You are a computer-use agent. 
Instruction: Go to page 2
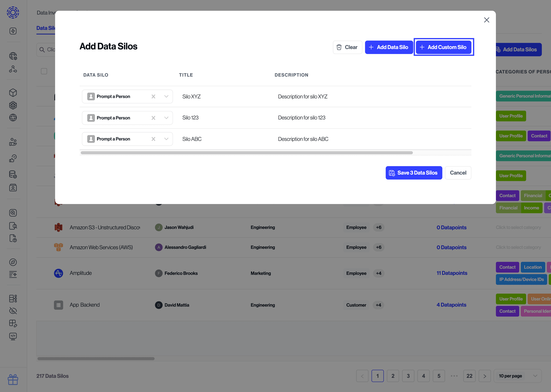coord(393,376)
